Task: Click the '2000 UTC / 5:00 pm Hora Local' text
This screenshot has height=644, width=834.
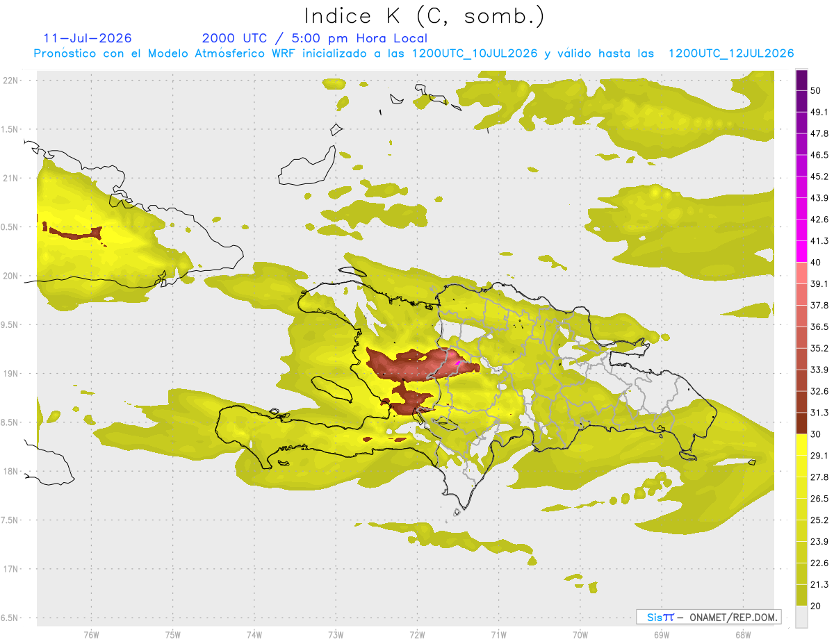Action: coord(315,38)
